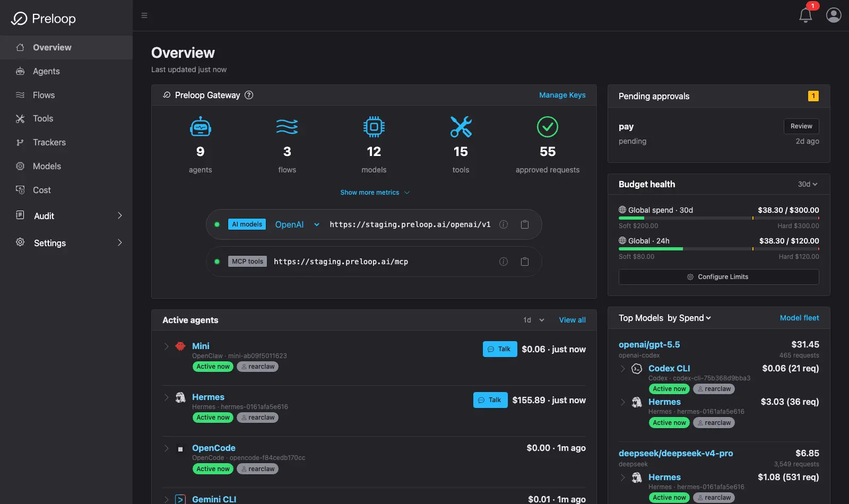
Task: Expand Show more metrics
Action: pos(375,193)
